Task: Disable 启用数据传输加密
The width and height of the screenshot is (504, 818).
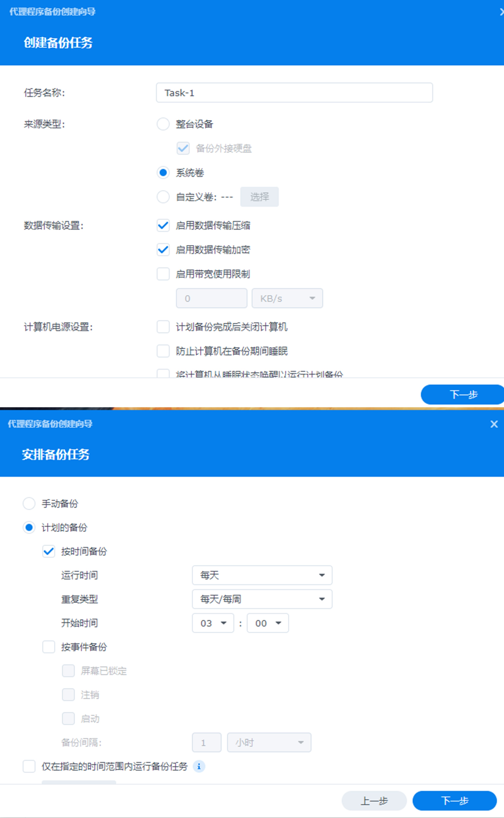Action: (163, 250)
